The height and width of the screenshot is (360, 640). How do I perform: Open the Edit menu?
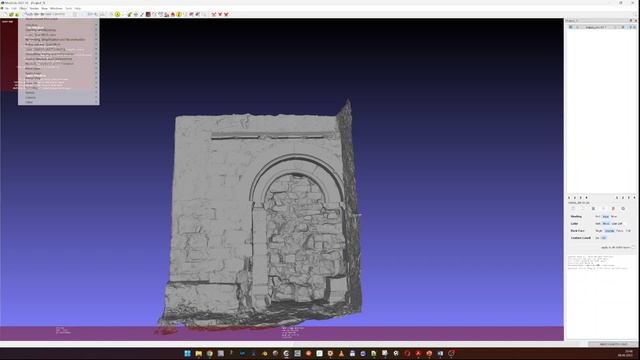click(14, 8)
